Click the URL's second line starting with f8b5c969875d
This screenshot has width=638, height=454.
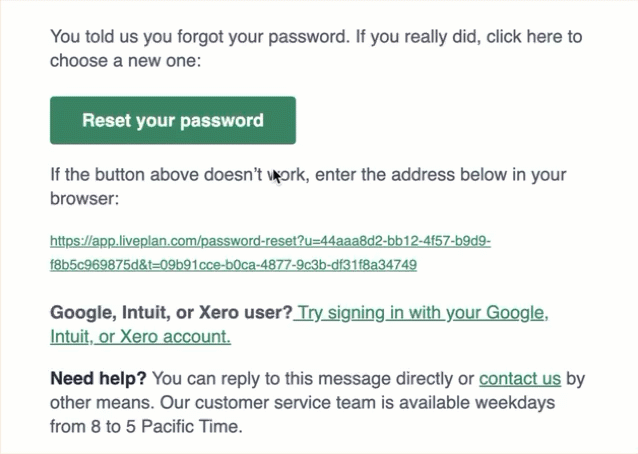point(233,265)
